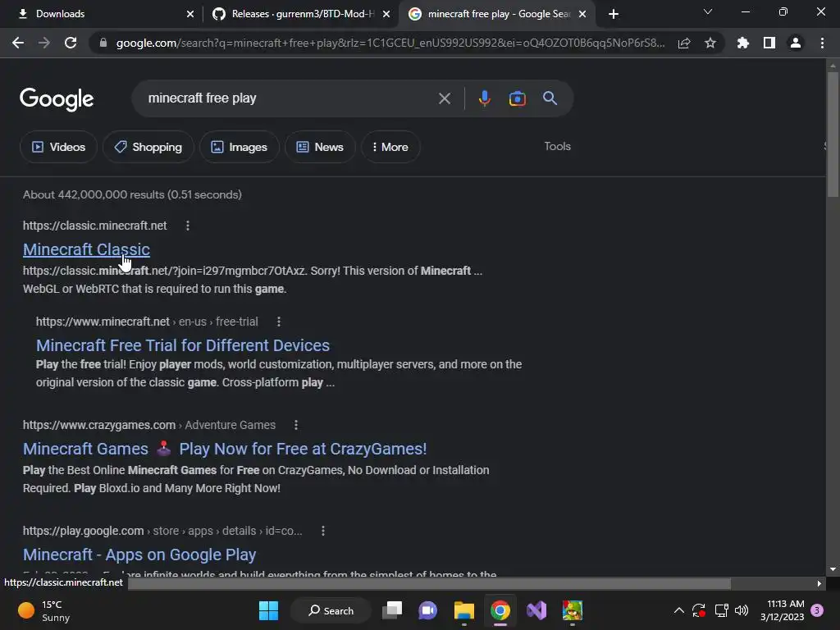Screen dimensions: 840x630
Task: Open Minecraft Free Trial for Different Devices
Action: [x=183, y=345]
